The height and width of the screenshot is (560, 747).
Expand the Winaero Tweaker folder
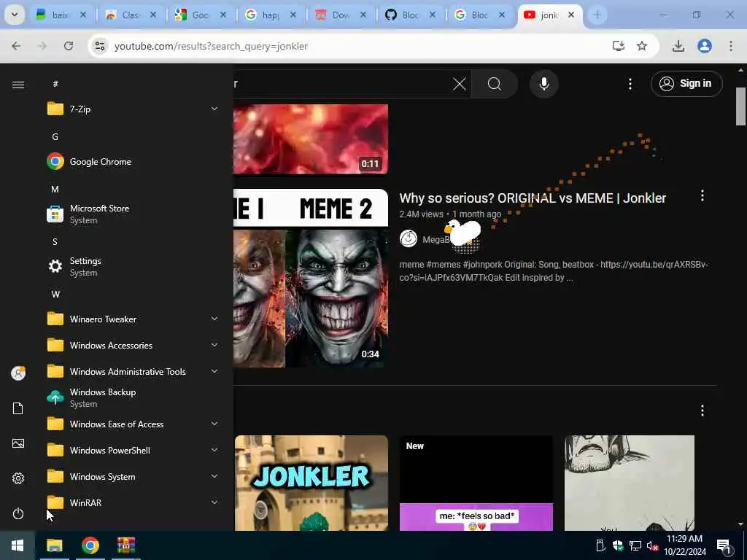133,319
